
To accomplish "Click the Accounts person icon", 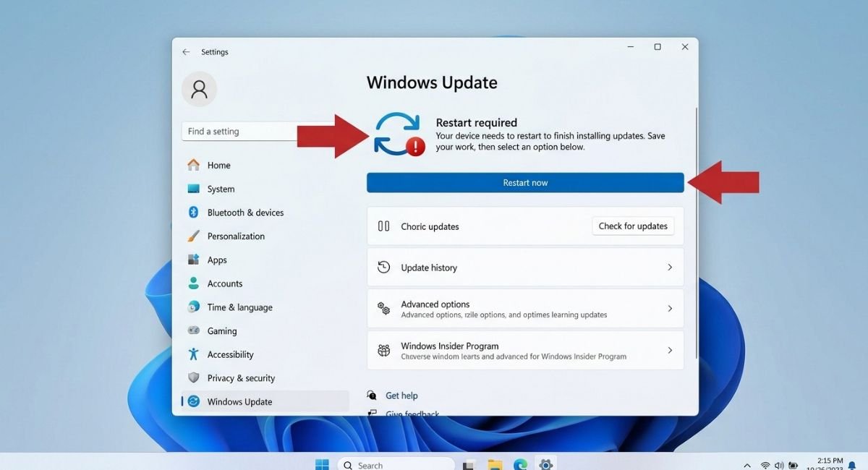I will [193, 283].
